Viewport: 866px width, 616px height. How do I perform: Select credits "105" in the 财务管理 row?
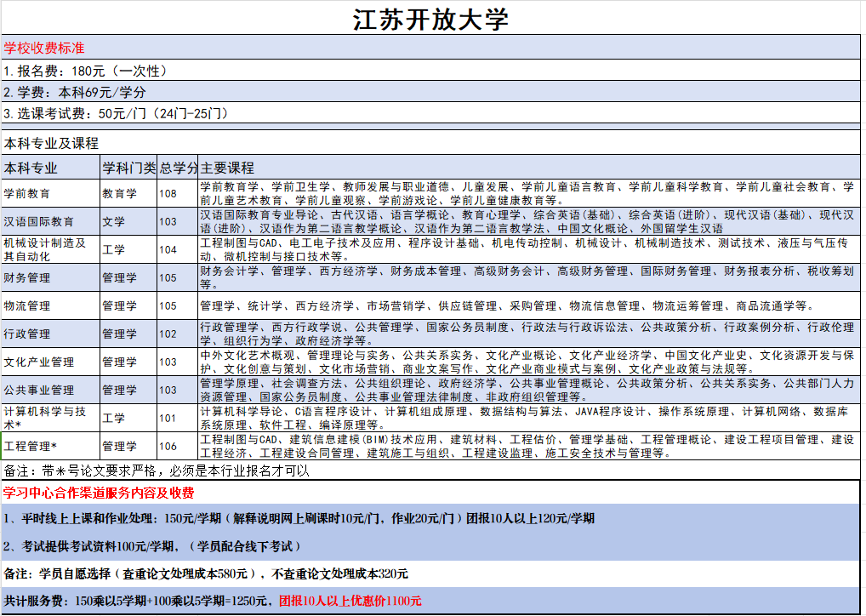click(177, 277)
